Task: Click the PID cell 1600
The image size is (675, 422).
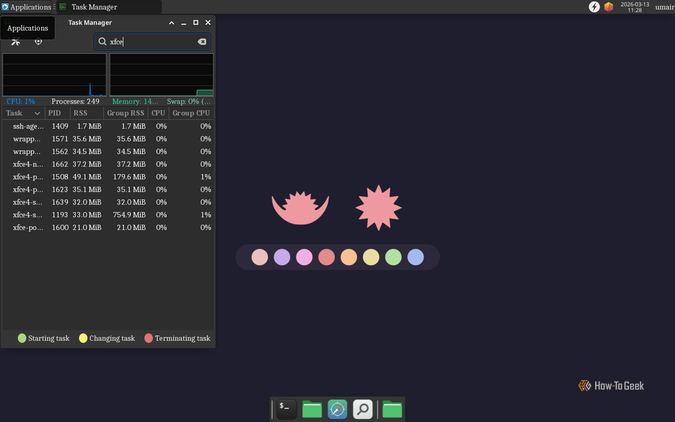Action: [60, 227]
